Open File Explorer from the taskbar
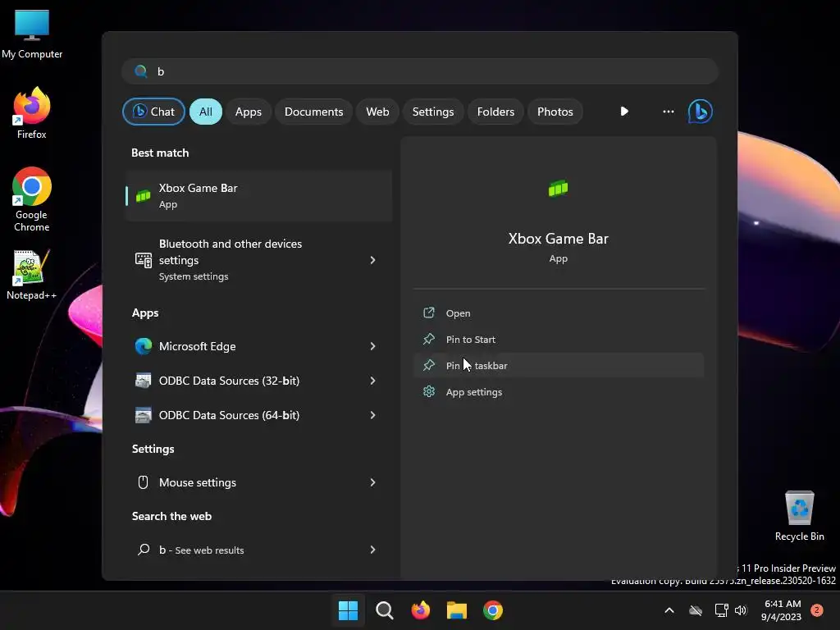840x630 pixels. [x=456, y=610]
